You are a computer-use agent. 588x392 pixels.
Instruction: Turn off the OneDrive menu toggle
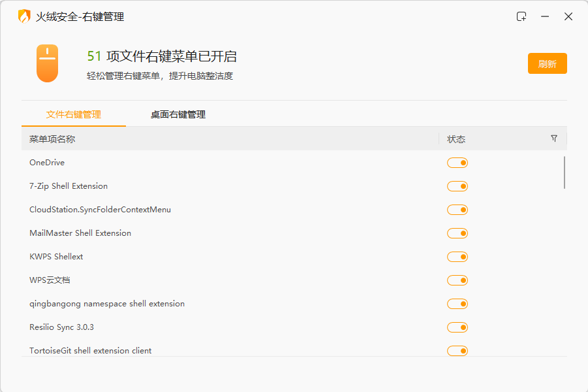pos(457,163)
